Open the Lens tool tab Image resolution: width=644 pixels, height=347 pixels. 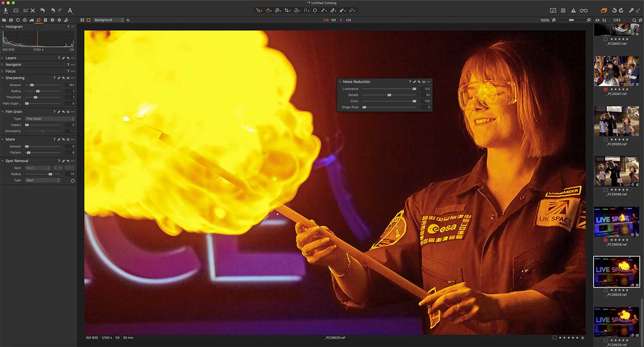(18, 20)
